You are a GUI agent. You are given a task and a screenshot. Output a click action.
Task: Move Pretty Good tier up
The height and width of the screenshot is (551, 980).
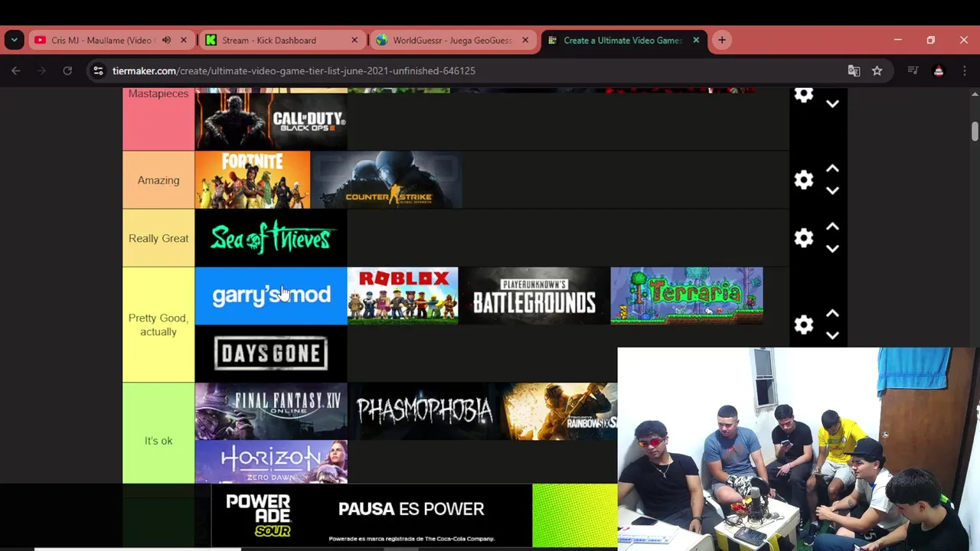832,314
